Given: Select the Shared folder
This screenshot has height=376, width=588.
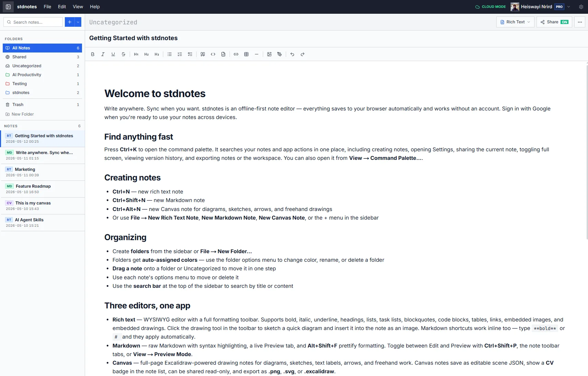Looking at the screenshot, I should 43,57.
